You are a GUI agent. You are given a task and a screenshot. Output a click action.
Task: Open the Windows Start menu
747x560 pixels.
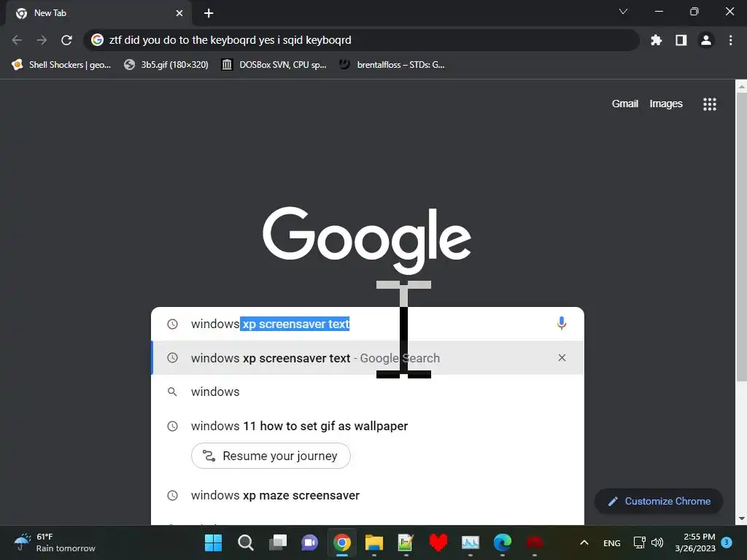coord(213,542)
